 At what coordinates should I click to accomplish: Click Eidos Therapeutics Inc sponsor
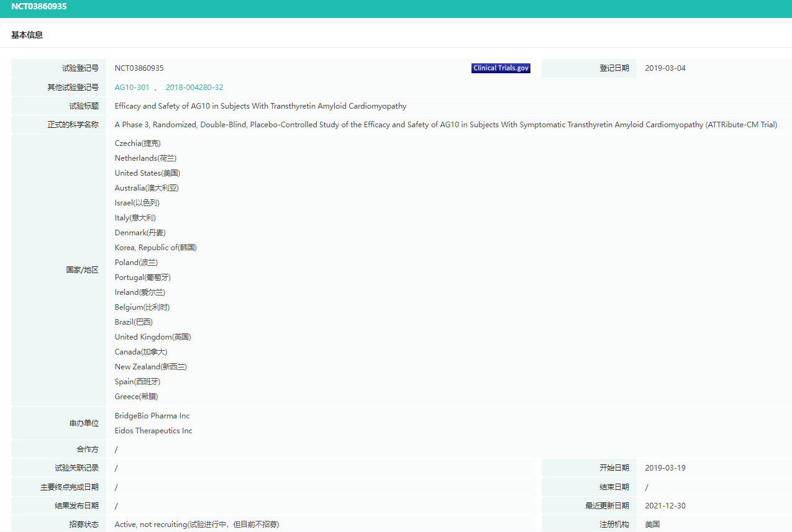pos(153,431)
